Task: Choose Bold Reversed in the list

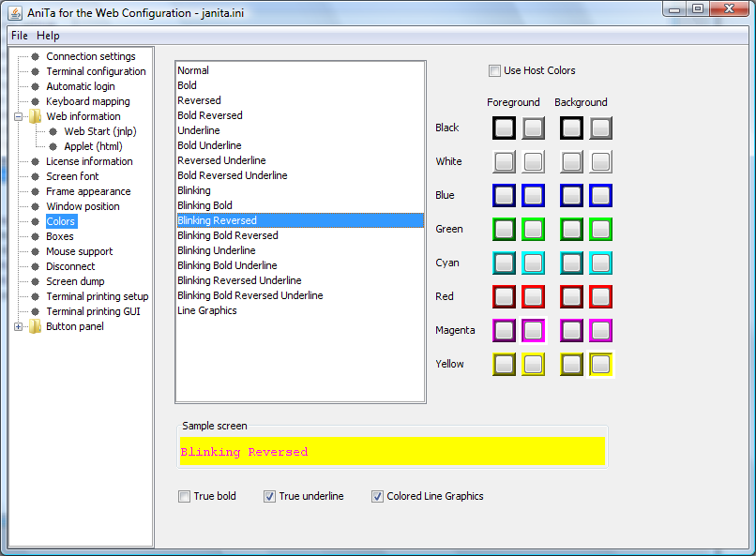Action: pyautogui.click(x=300, y=115)
